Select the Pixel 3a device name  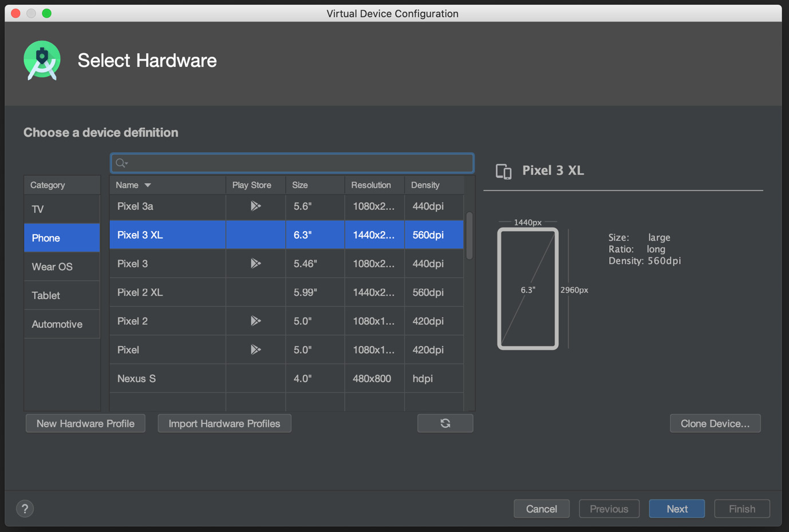coord(135,206)
